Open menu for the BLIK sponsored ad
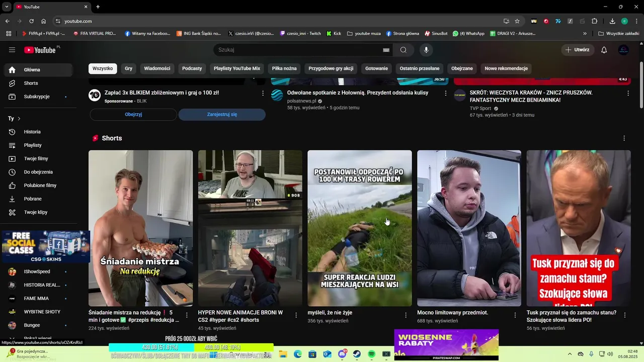644x362 pixels. 263,93
